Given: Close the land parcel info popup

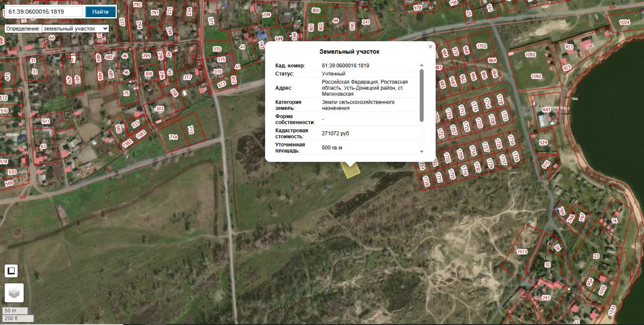Looking at the screenshot, I should click(430, 47).
